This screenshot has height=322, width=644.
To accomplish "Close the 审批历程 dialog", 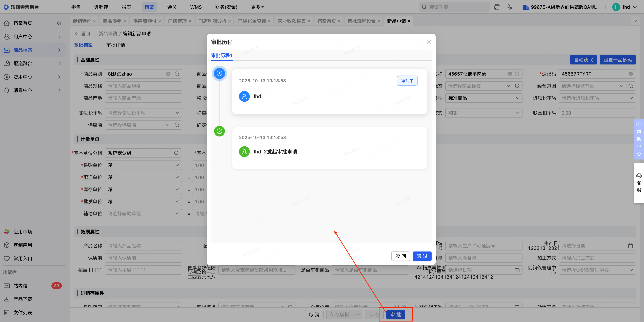I will 429,42.
